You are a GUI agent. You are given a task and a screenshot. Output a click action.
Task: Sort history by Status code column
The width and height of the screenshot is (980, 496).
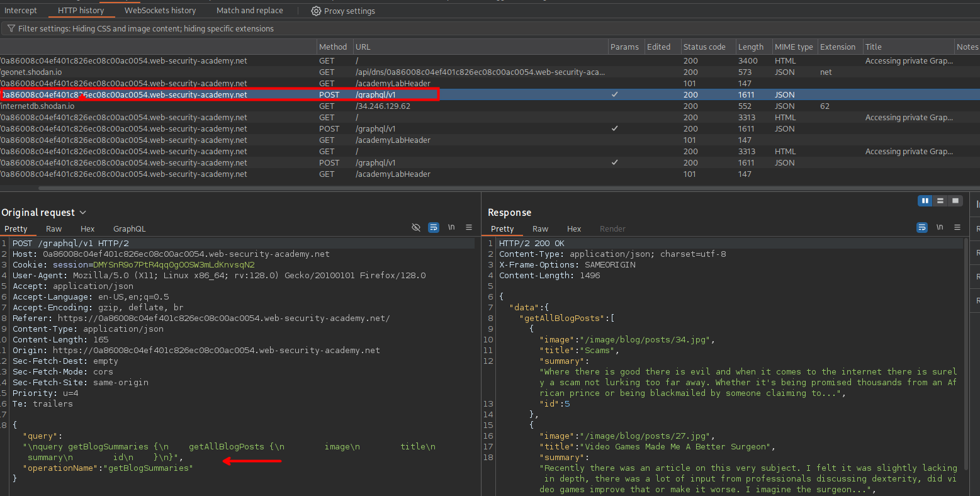click(x=704, y=47)
